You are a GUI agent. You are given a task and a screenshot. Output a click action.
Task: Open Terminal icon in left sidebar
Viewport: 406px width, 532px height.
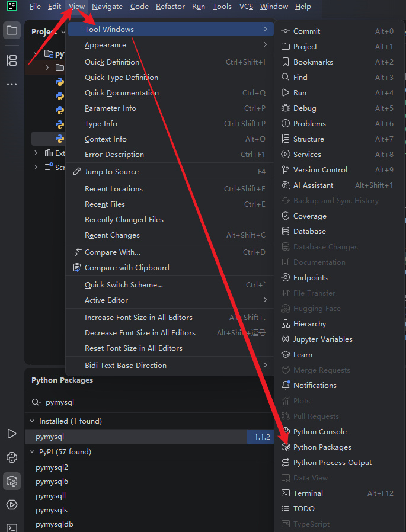pos(12,528)
